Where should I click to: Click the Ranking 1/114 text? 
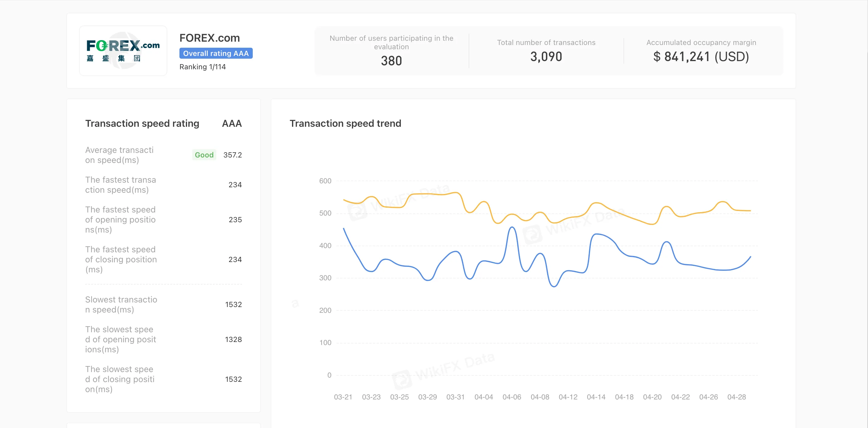coord(203,67)
